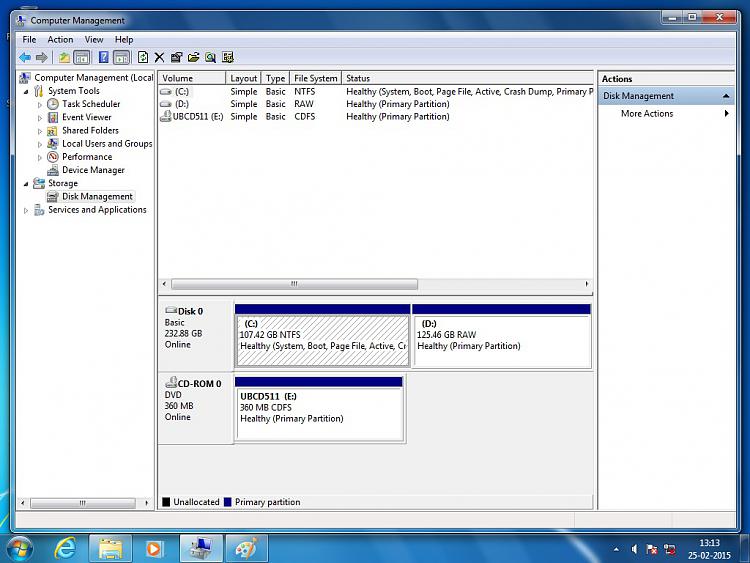This screenshot has width=750, height=563.
Task: Open Paint from the taskbar
Action: pyautogui.click(x=246, y=548)
